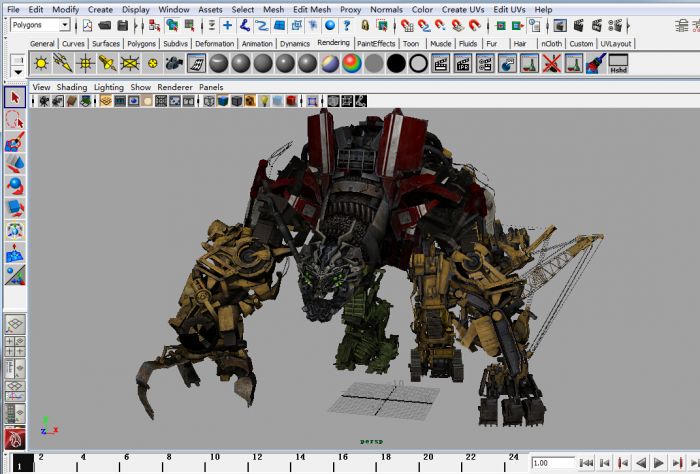Image resolution: width=700 pixels, height=474 pixels.
Task: Click frame 20 on the time slider
Action: [428, 457]
